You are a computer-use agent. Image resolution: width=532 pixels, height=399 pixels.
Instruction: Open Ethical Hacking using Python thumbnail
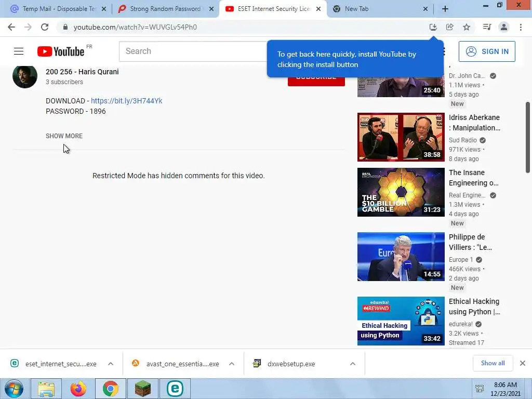point(401,321)
